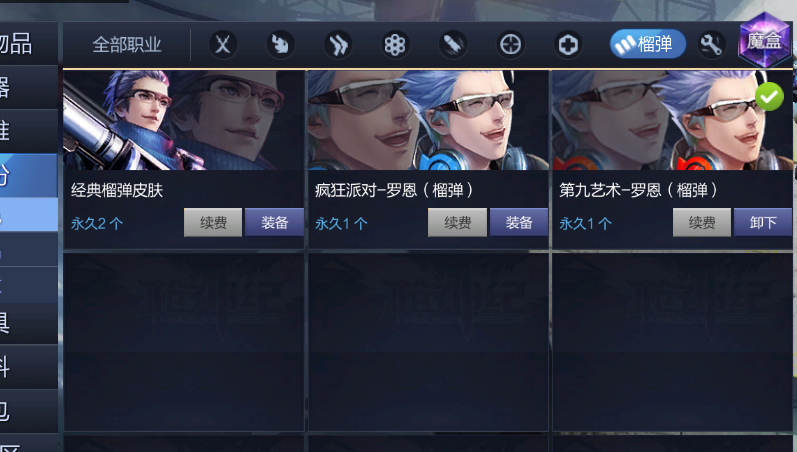Select the crosshair sniper class filter icon
797x452 pixels.
[510, 45]
